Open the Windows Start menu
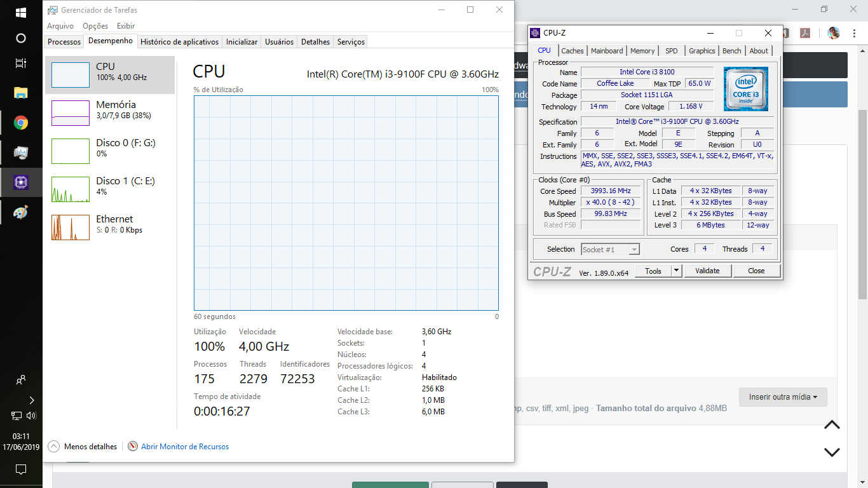The height and width of the screenshot is (488, 868). click(x=21, y=13)
